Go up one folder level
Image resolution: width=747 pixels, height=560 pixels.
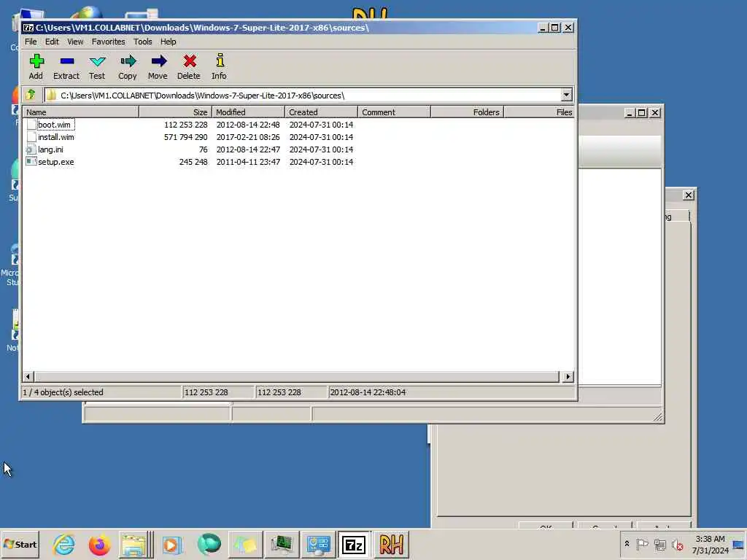pos(31,95)
